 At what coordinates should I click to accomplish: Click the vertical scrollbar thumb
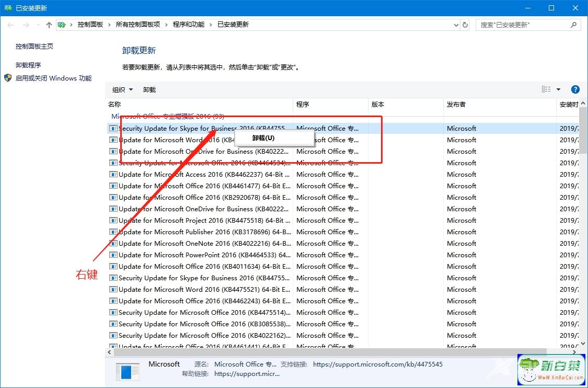(583, 131)
